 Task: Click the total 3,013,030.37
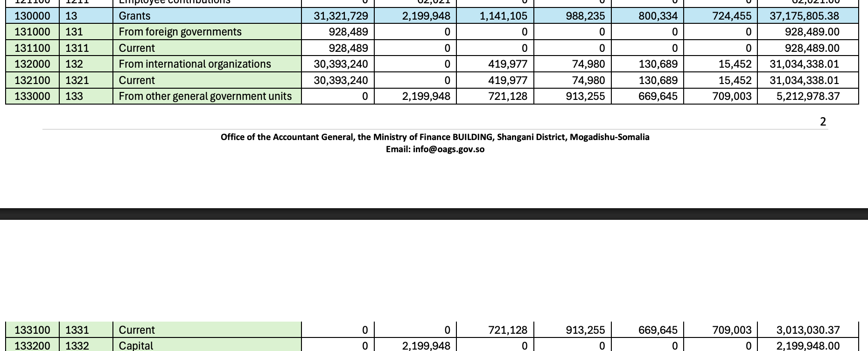pos(808,330)
